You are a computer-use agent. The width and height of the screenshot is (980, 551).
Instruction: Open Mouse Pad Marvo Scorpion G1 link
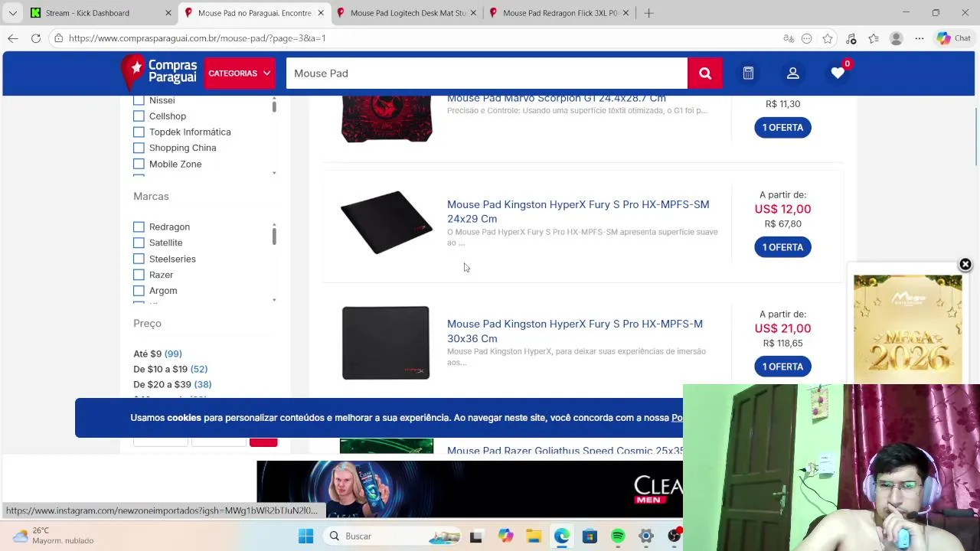(556, 98)
